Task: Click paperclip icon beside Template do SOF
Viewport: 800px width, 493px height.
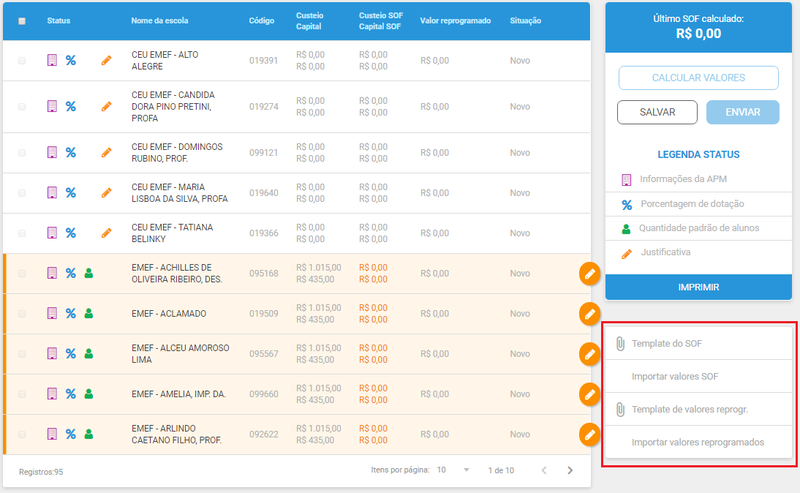Action: pos(620,343)
